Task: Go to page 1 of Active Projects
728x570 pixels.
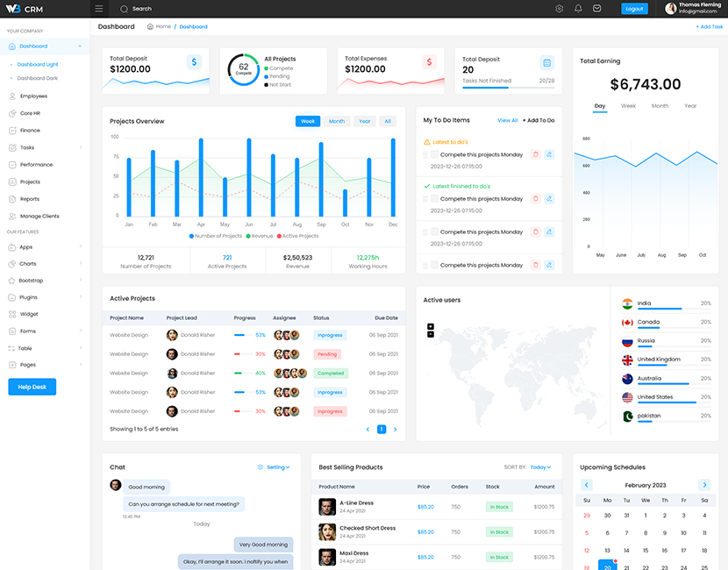Action: (382, 430)
